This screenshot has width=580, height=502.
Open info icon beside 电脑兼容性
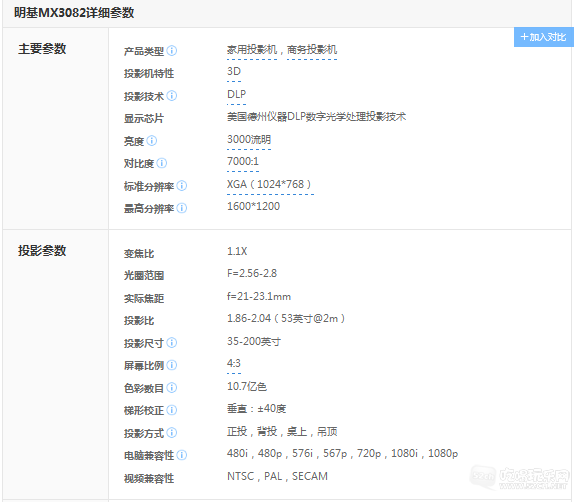tap(182, 455)
